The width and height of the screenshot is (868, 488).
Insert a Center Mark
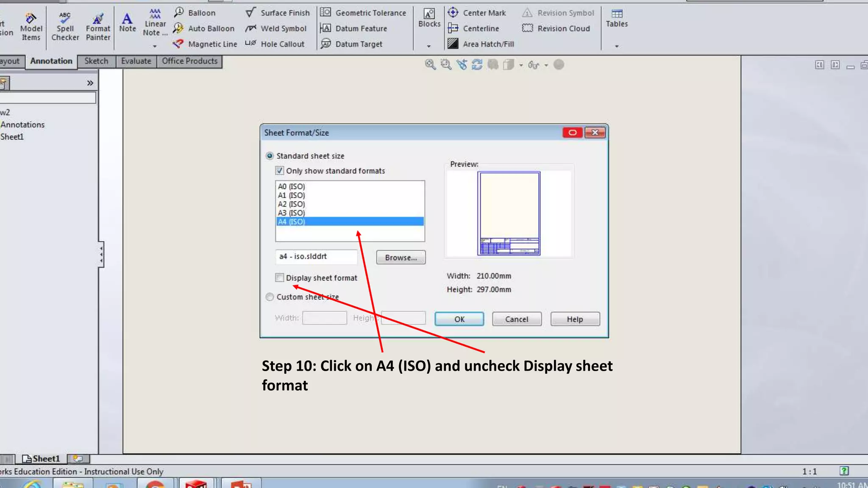pos(477,13)
